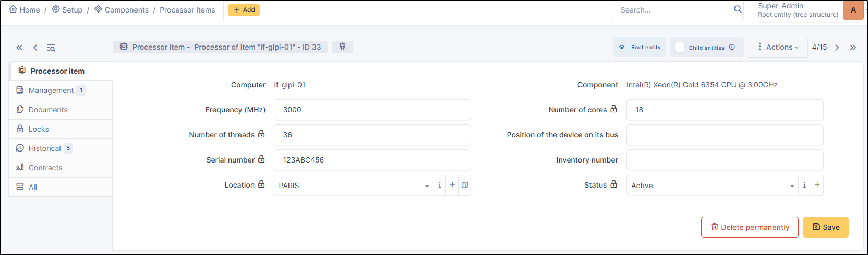868x255 pixels.
Task: Open the search list icon
Action: [x=51, y=48]
